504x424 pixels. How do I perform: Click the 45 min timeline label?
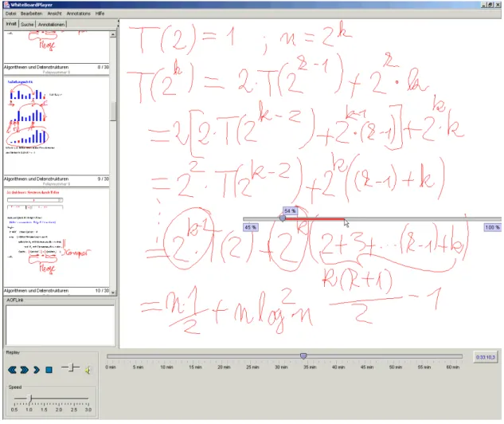tap(367, 367)
